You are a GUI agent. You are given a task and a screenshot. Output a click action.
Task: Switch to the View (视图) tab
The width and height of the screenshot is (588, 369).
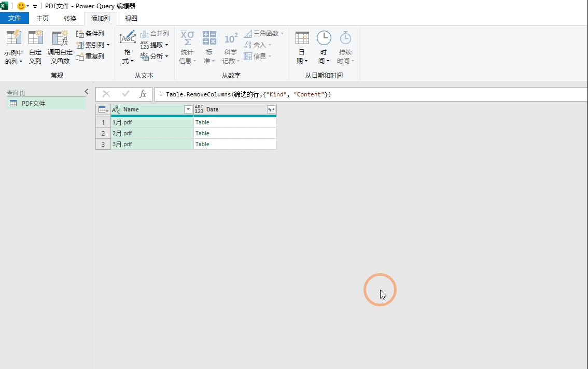point(131,18)
